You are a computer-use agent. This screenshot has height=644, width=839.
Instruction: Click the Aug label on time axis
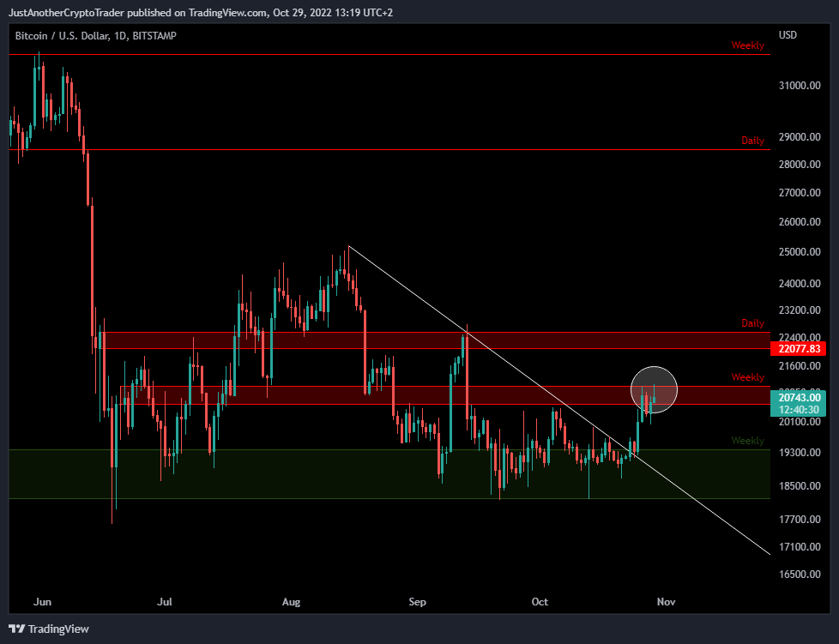pyautogui.click(x=291, y=602)
